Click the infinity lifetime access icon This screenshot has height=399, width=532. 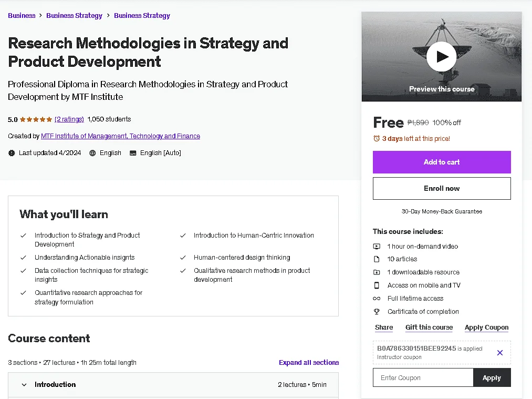pyautogui.click(x=377, y=299)
